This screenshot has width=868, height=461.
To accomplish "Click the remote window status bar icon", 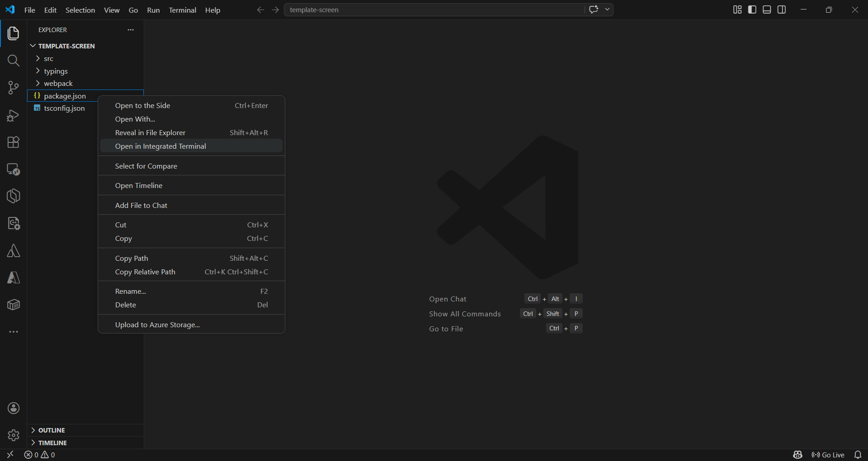I will click(10, 455).
